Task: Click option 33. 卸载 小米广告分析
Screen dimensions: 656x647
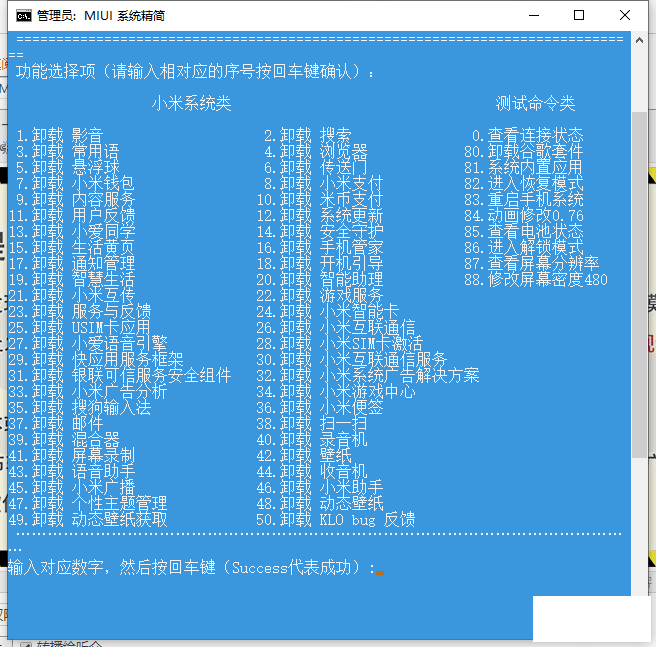Action: [88, 391]
